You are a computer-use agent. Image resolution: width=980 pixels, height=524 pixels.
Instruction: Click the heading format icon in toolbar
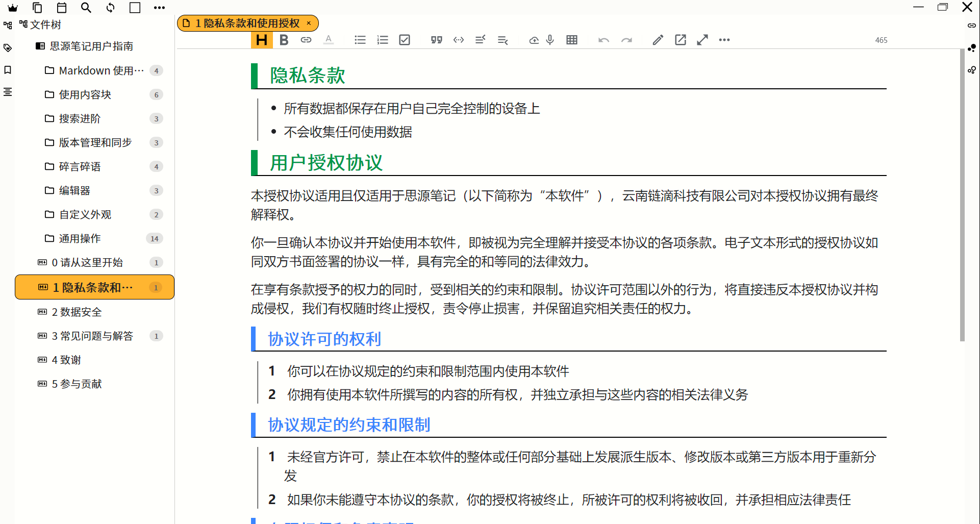(x=262, y=40)
